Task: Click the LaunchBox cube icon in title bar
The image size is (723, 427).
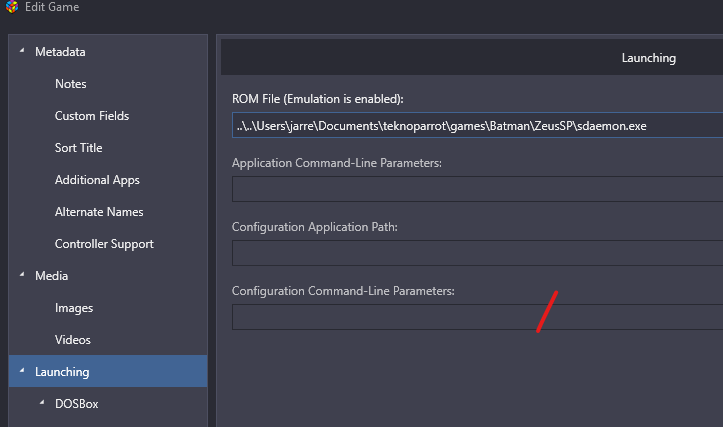Action: [12, 6]
